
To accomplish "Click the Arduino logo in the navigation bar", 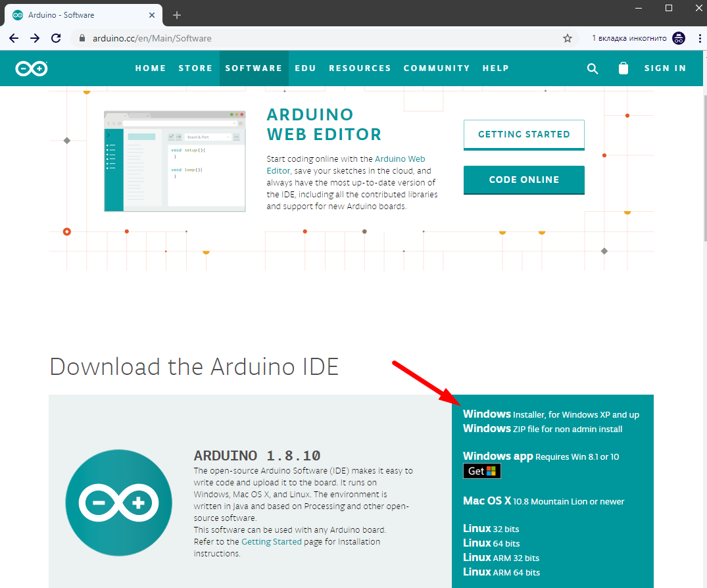I will tap(31, 68).
